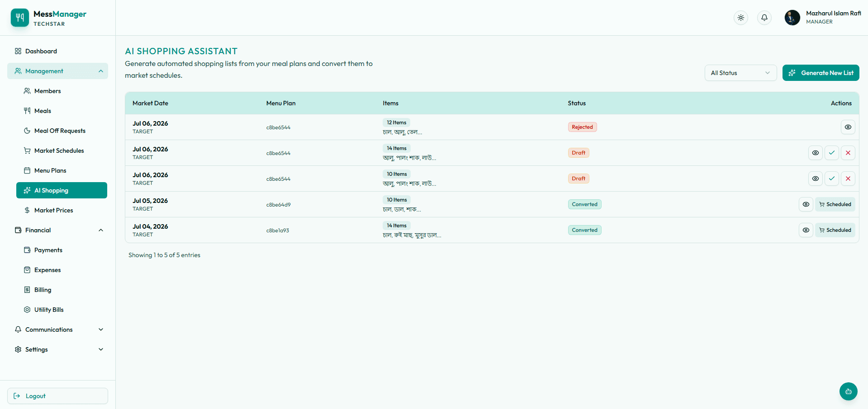Image resolution: width=868 pixels, height=409 pixels.
Task: Open the Members page
Action: pyautogui.click(x=62, y=91)
